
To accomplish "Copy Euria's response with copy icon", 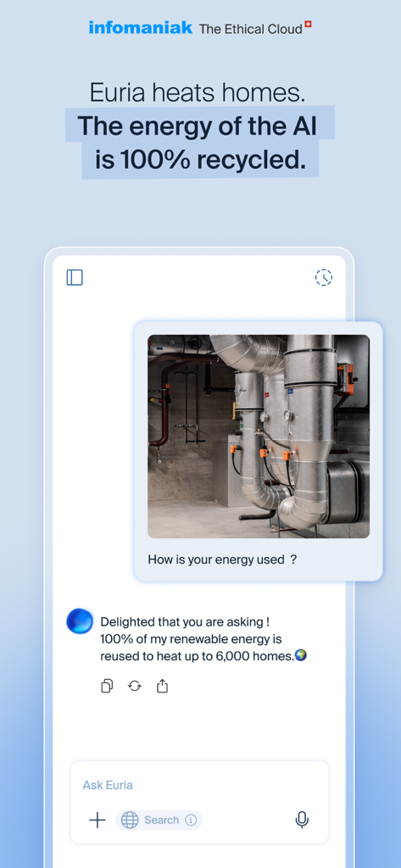I will [x=107, y=687].
